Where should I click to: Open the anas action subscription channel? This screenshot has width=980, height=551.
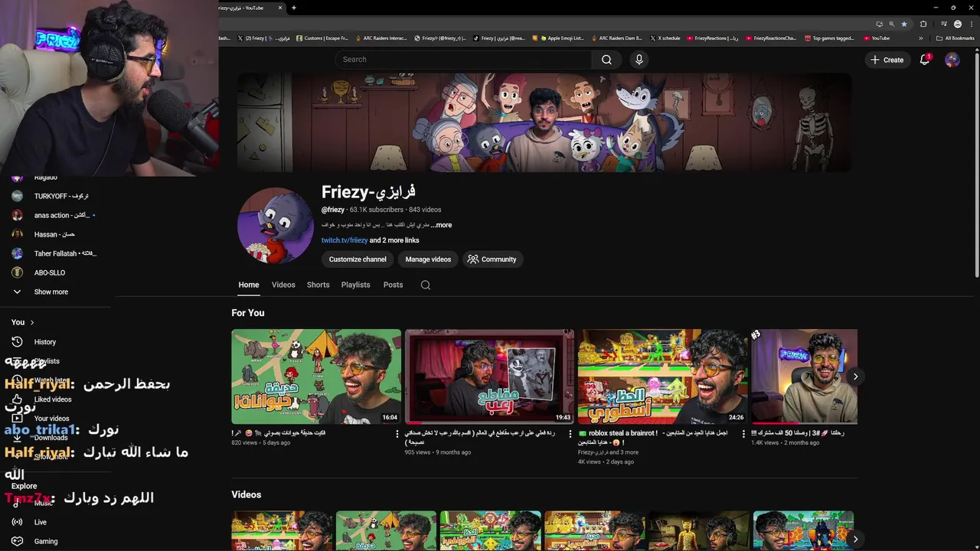(61, 215)
